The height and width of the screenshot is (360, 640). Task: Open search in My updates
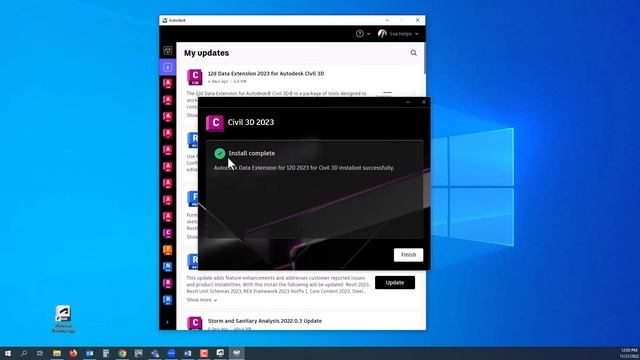pyautogui.click(x=413, y=53)
